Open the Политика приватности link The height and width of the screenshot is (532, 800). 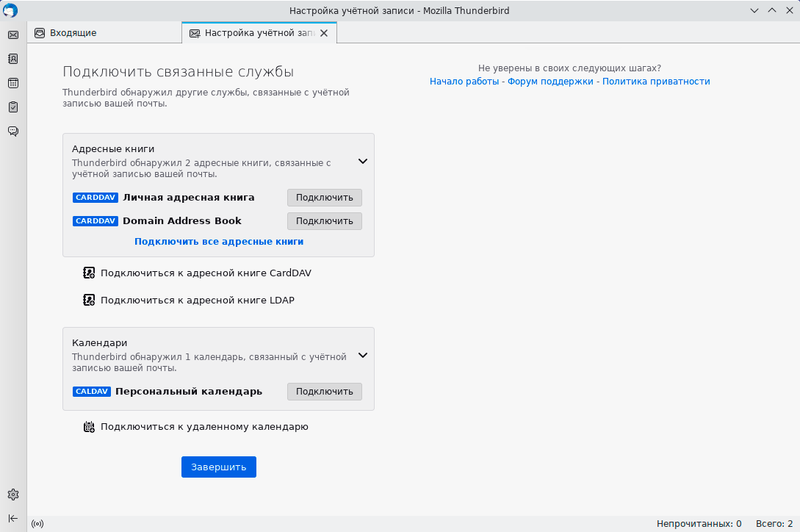(x=656, y=82)
